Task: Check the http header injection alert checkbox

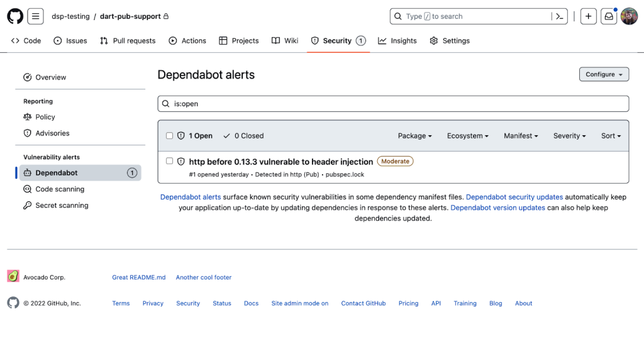Action: tap(169, 161)
